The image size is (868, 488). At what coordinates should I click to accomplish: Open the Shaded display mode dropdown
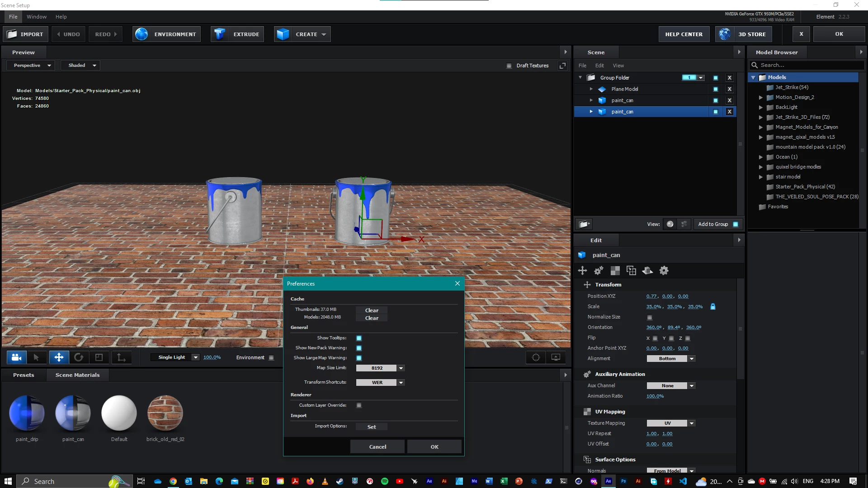pyautogui.click(x=81, y=66)
